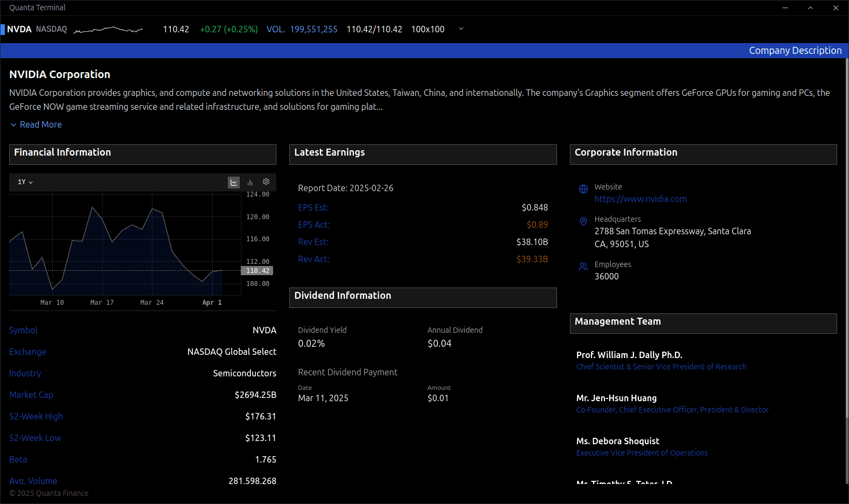Click the Semiconductors industry value
The height and width of the screenshot is (504, 849).
click(245, 373)
